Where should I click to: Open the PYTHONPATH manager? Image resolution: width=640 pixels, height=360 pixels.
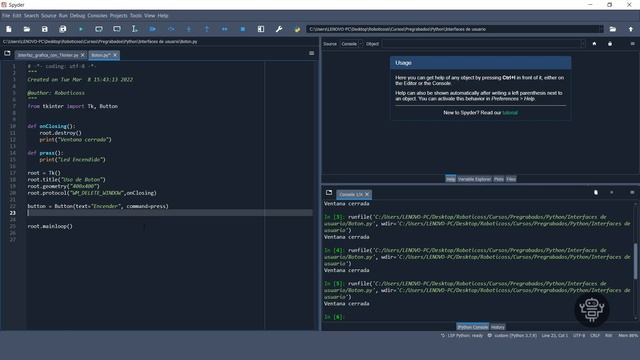(x=297, y=29)
